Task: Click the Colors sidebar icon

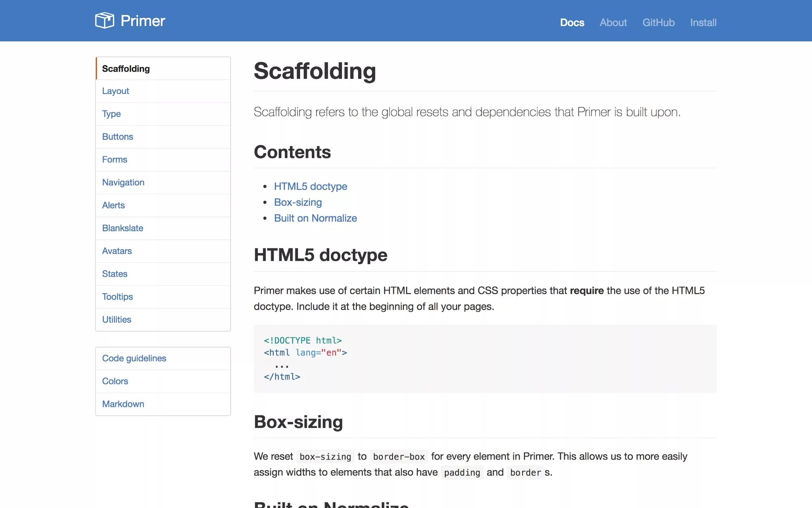Action: point(114,381)
